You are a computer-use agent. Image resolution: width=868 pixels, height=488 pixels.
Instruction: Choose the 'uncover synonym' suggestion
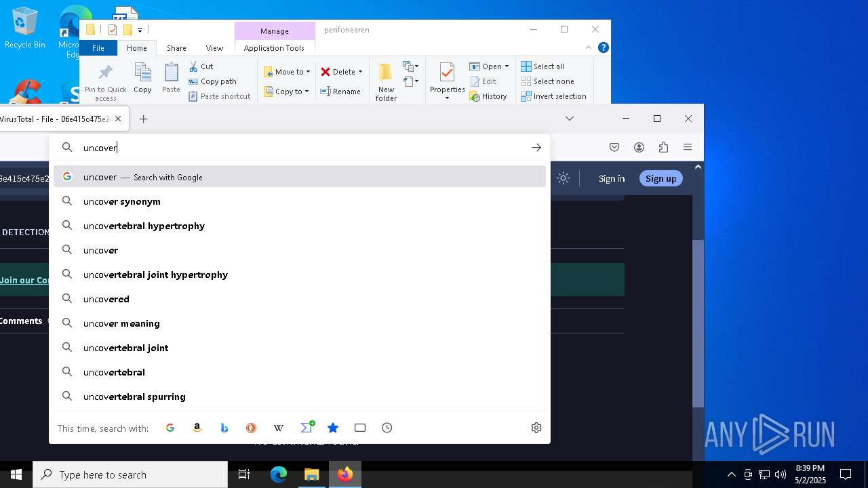click(300, 201)
